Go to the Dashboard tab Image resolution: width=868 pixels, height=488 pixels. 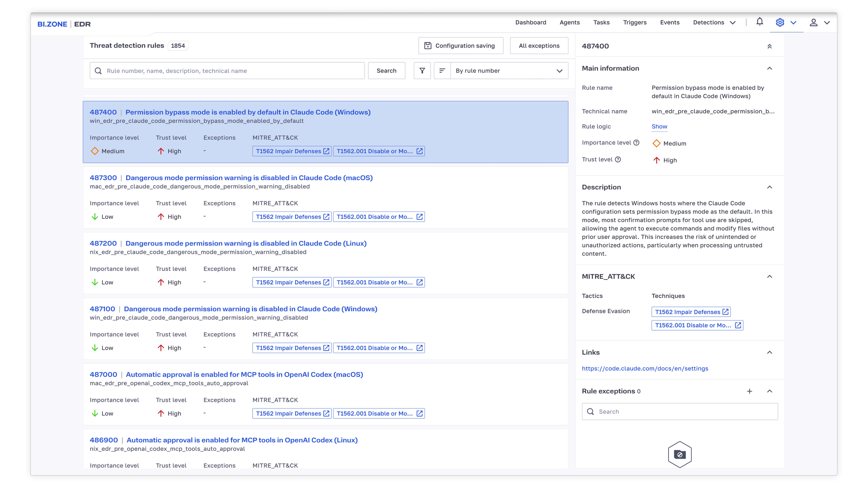tap(530, 22)
